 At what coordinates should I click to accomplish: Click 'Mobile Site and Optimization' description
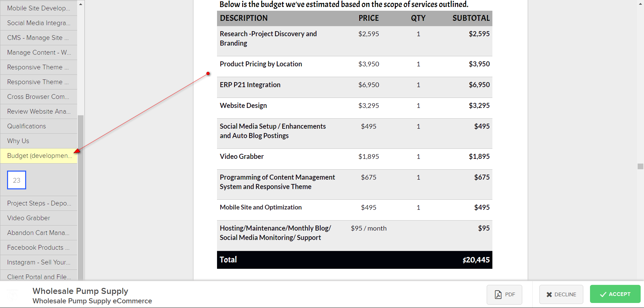(261, 207)
